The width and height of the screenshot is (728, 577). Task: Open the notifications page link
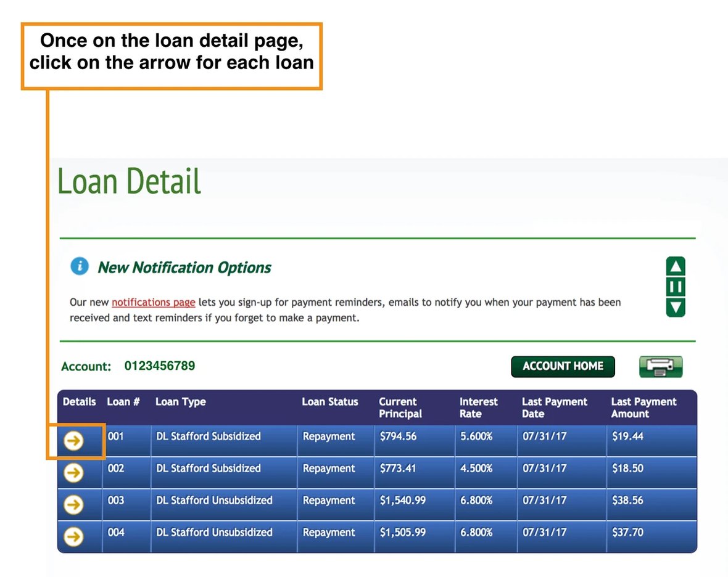click(x=152, y=302)
